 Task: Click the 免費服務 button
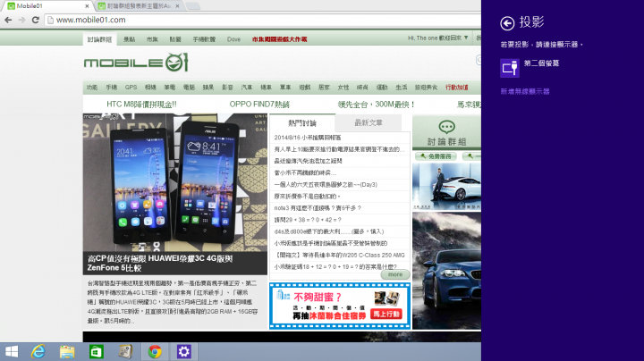(436, 156)
